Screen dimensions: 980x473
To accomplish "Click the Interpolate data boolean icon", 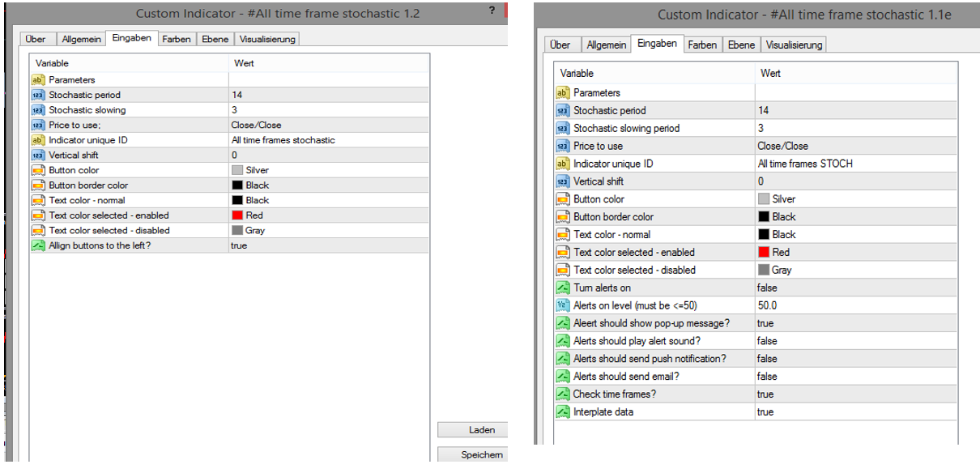I will tap(563, 412).
